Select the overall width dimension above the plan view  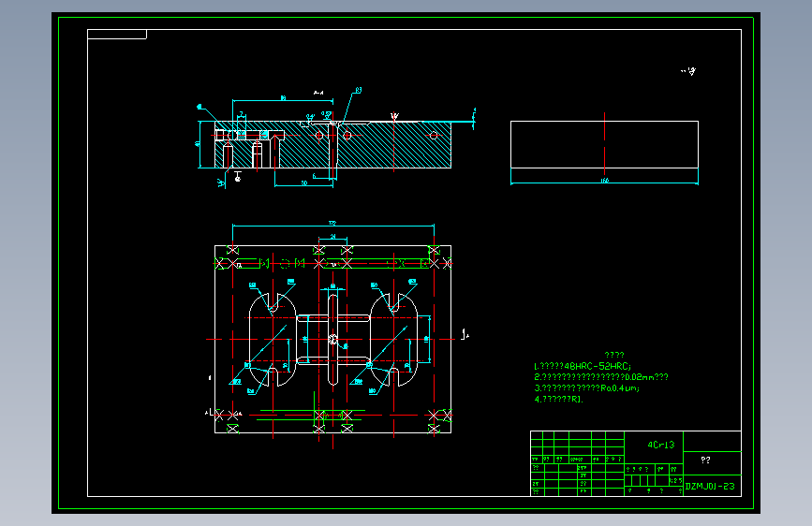click(x=332, y=223)
